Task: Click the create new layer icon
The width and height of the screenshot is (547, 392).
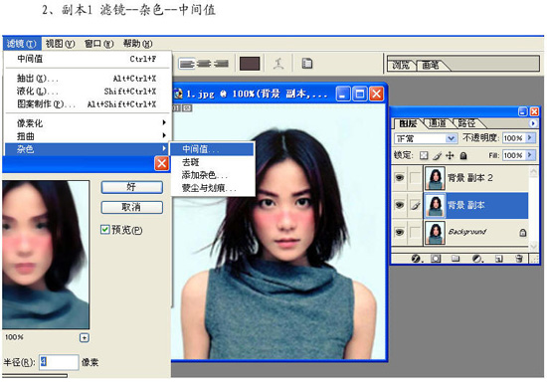Action: point(499,259)
